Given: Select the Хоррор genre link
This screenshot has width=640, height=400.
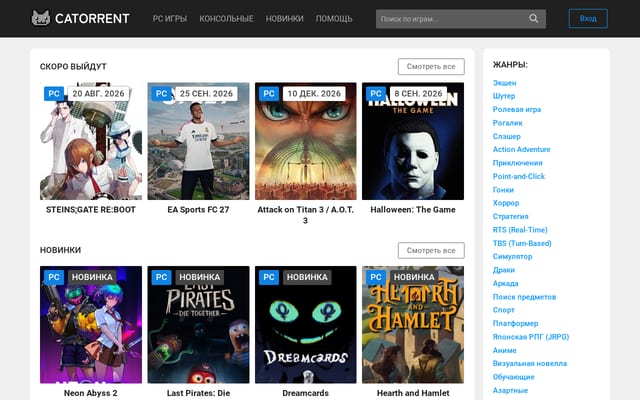Looking at the screenshot, I should click(506, 203).
